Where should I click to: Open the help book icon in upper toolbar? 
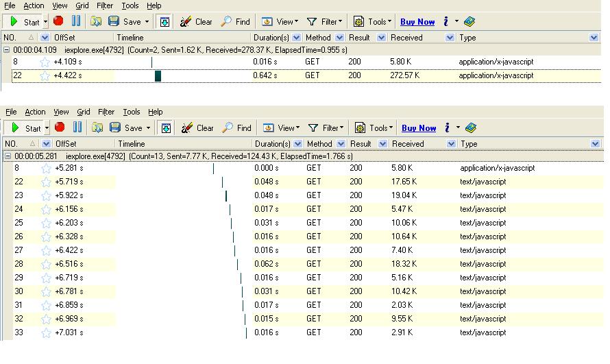(x=469, y=21)
